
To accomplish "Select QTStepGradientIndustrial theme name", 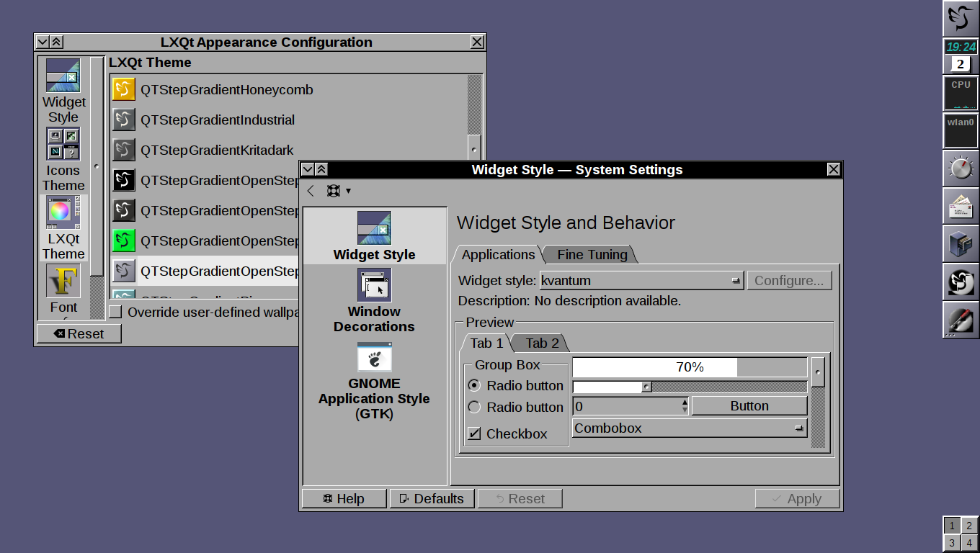I will (x=218, y=120).
